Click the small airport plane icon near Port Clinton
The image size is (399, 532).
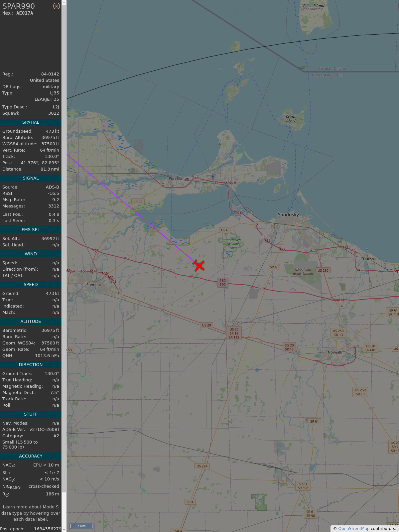[x=213, y=176]
